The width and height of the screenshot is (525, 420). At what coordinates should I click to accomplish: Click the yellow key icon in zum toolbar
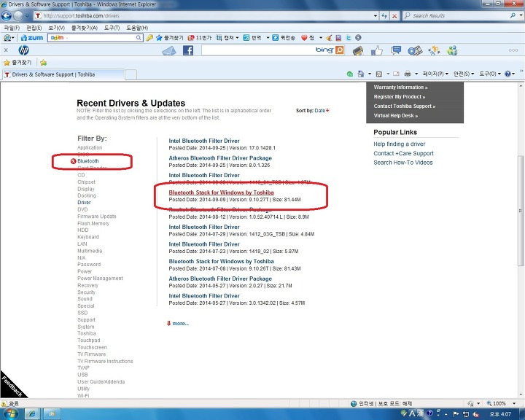point(149,38)
